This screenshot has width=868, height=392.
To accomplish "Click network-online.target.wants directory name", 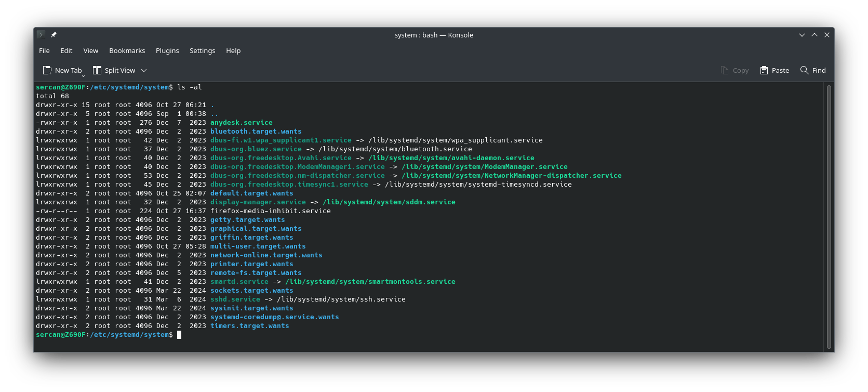I will pos(266,255).
